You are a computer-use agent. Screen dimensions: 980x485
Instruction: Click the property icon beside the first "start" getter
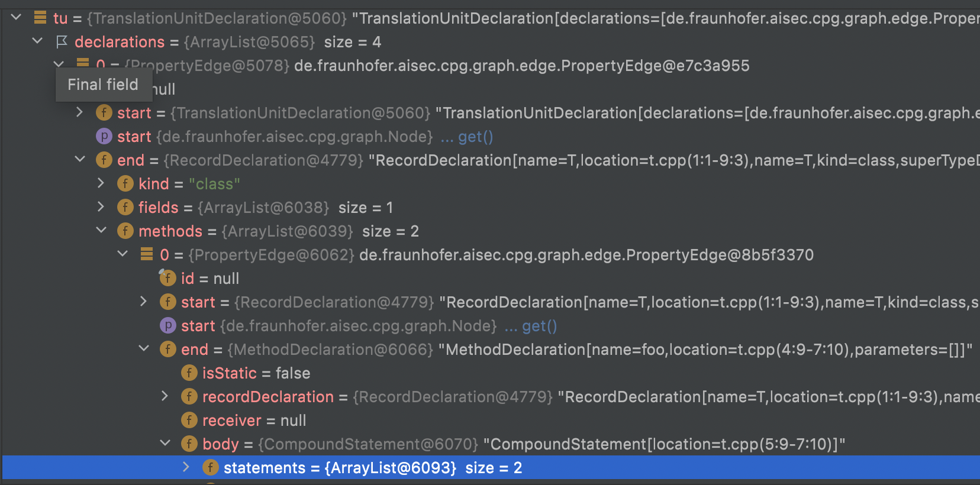tap(104, 137)
